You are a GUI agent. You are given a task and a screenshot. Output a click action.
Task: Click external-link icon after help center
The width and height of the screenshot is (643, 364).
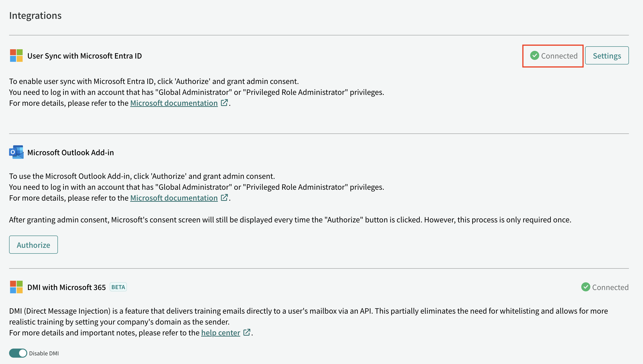(247, 332)
